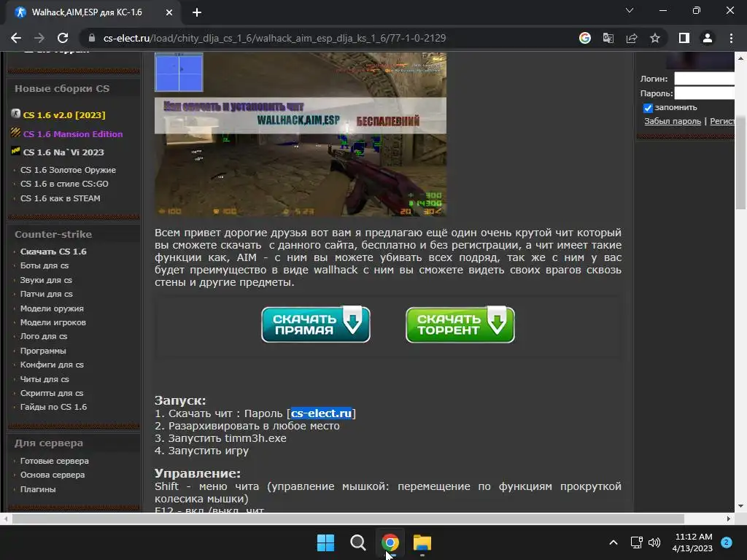Open Основа сервера link
The width and height of the screenshot is (747, 560).
click(x=53, y=475)
